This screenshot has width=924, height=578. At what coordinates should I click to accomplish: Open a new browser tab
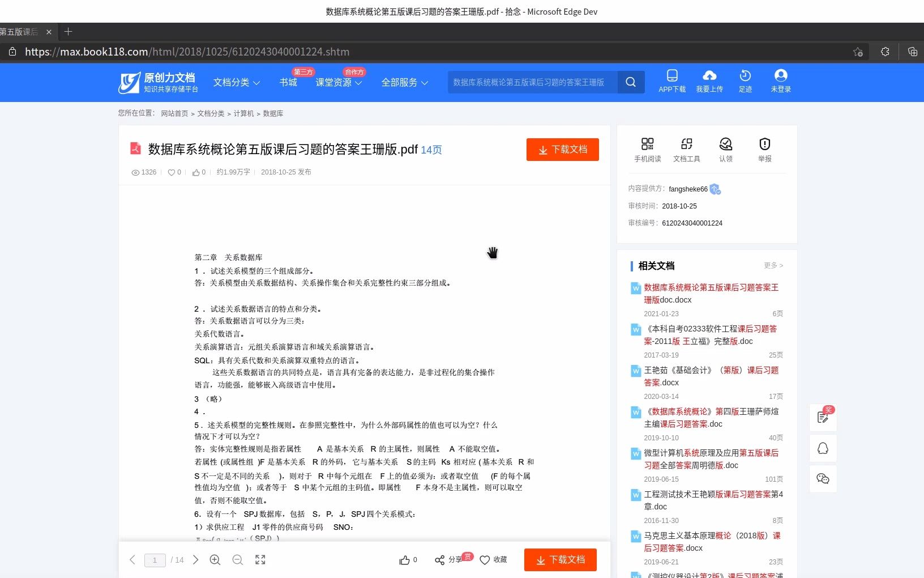[x=68, y=32]
